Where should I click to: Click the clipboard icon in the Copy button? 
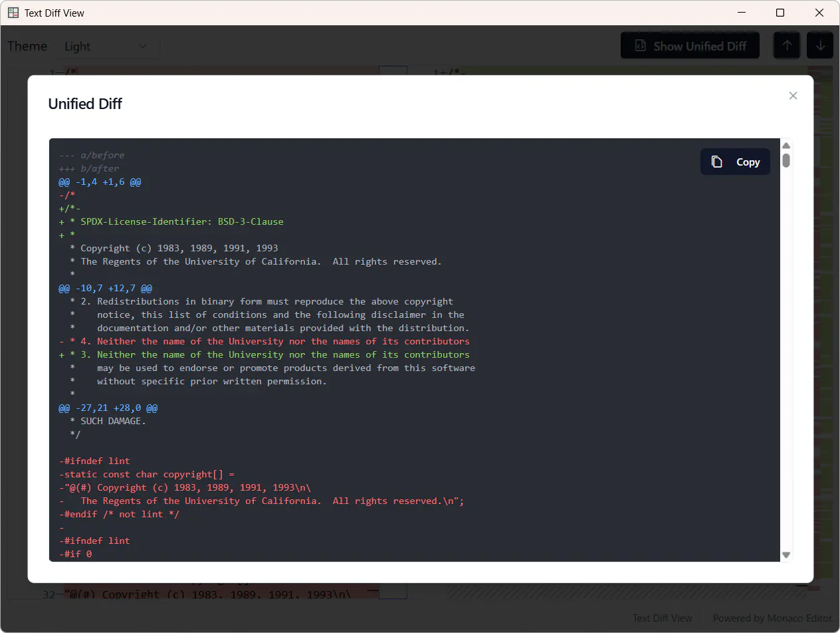pyautogui.click(x=716, y=162)
